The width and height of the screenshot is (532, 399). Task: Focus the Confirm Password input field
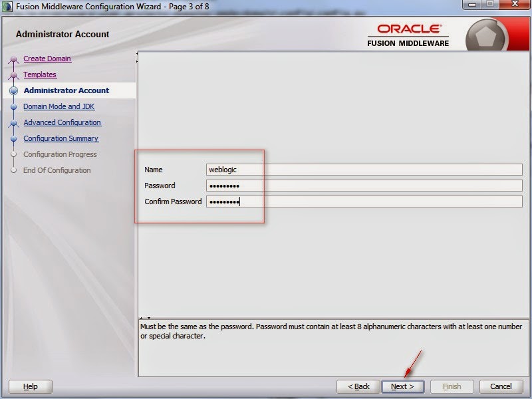click(x=364, y=201)
